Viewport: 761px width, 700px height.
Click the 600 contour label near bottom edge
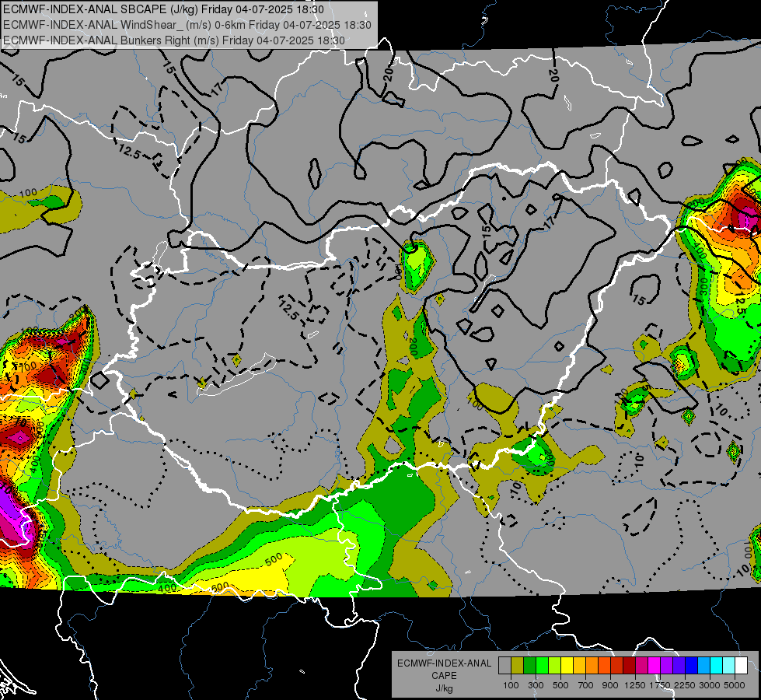(220, 586)
